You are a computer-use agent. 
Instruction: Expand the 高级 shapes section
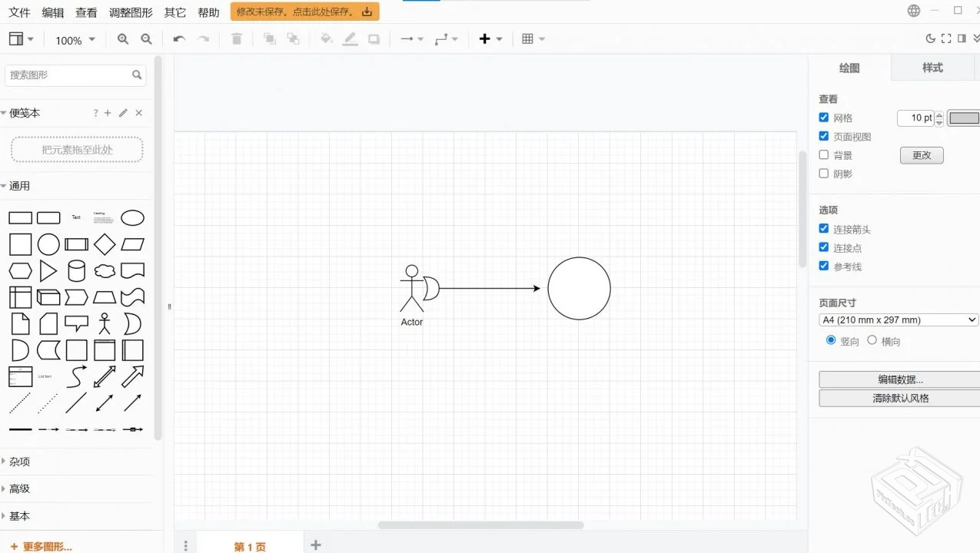pos(18,488)
